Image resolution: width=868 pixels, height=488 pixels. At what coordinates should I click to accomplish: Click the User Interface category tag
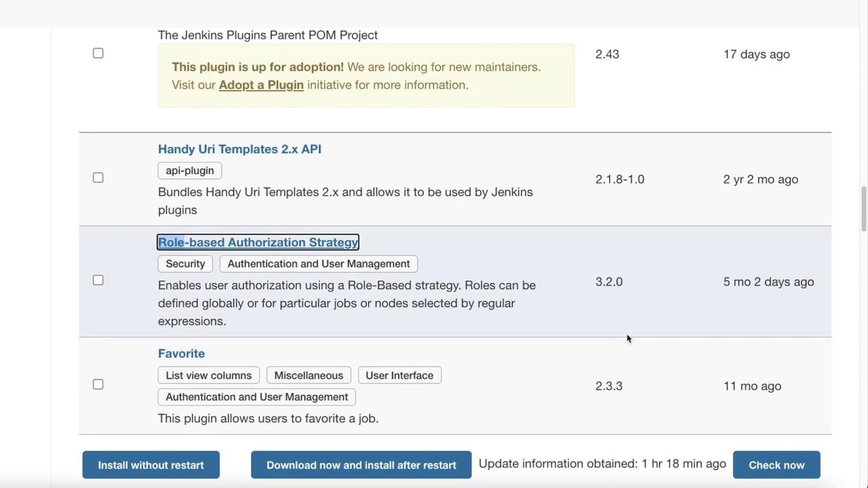click(399, 375)
